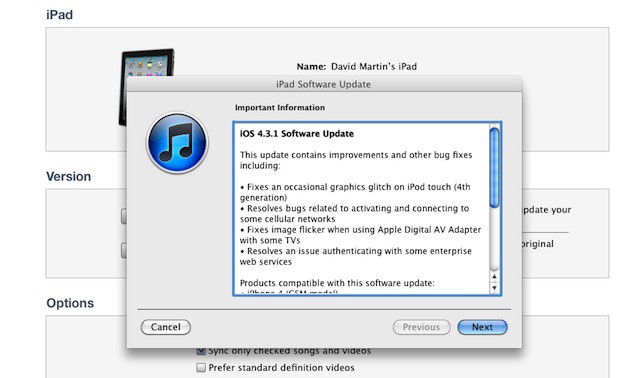This screenshot has width=620, height=378.
Task: Toggle Prefer standard definition videos checkbox
Action: click(x=201, y=368)
